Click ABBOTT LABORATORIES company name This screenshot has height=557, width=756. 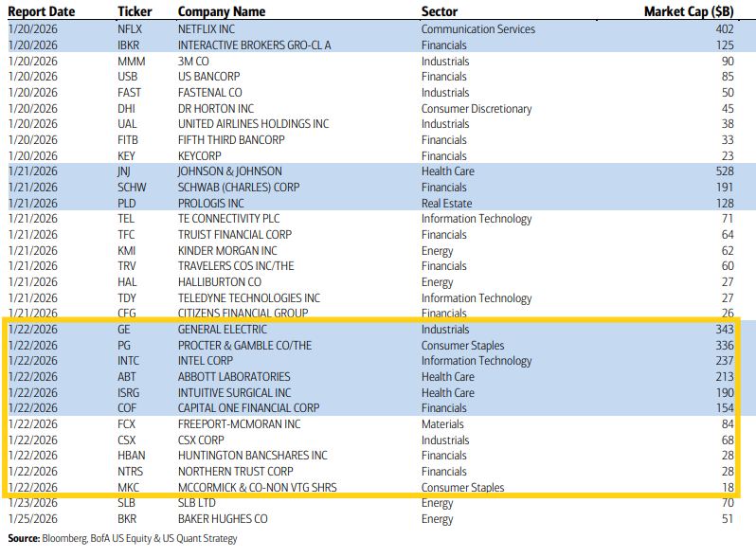[234, 377]
